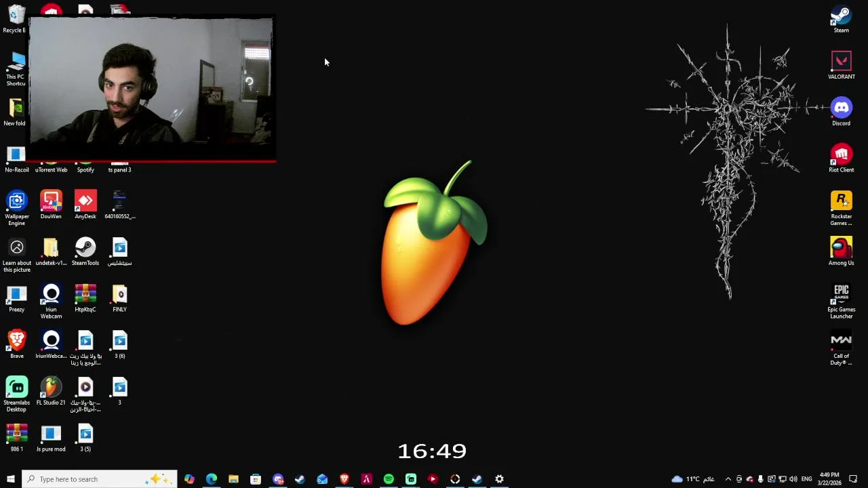Select the This PC shortcut icon
The height and width of the screenshot is (488, 868).
16,70
